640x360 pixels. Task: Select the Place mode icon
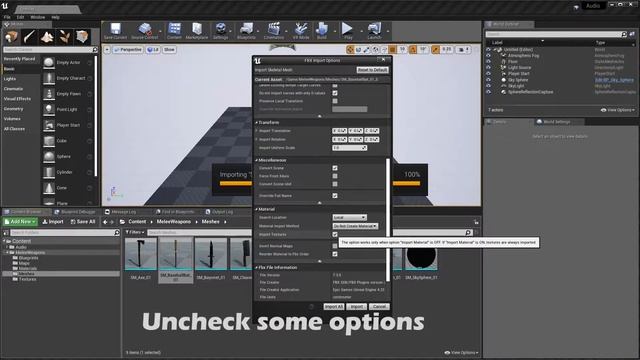click(x=11, y=37)
